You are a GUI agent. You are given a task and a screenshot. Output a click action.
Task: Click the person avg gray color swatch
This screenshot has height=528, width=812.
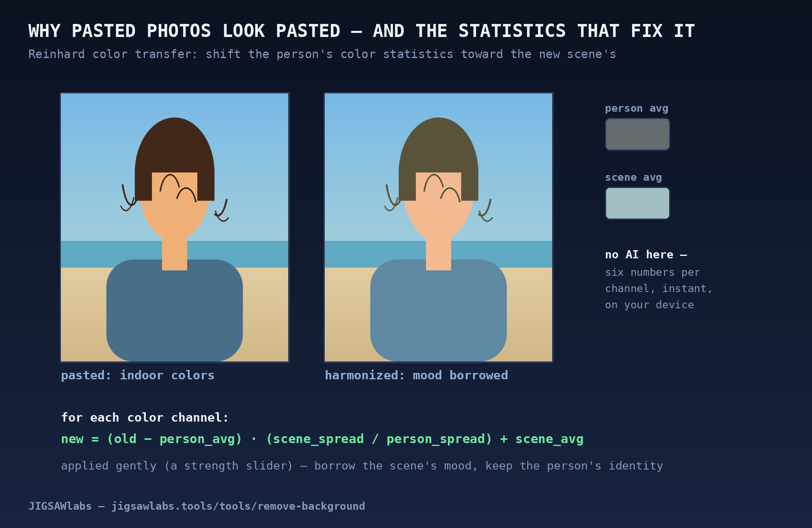(x=637, y=134)
